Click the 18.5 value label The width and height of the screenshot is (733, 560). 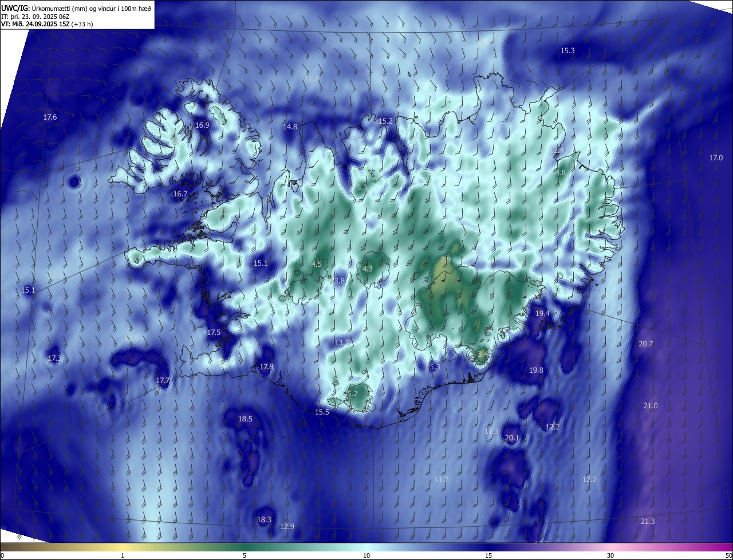[x=245, y=419]
